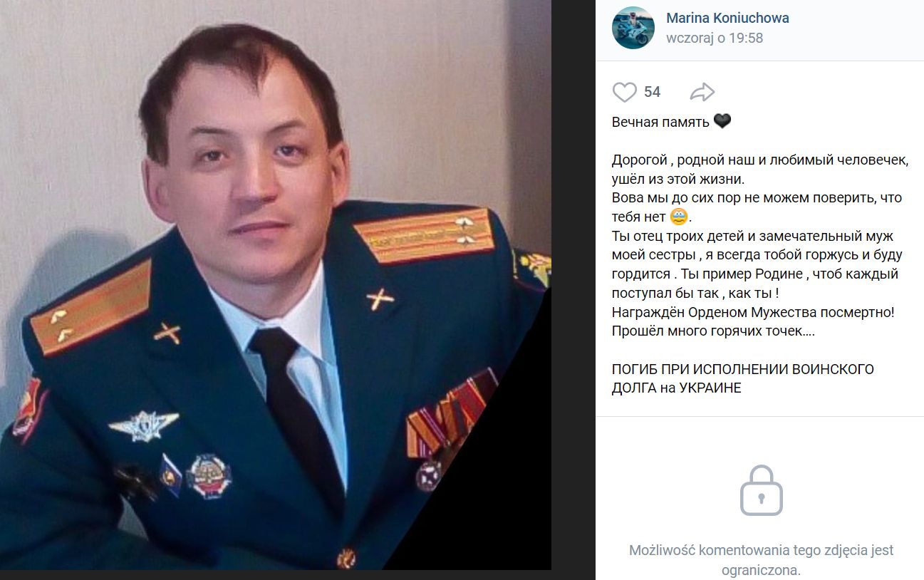The height and width of the screenshot is (580, 924).
Task: Click the Możliwość komentowania restricted comments notice
Action: tap(761, 560)
